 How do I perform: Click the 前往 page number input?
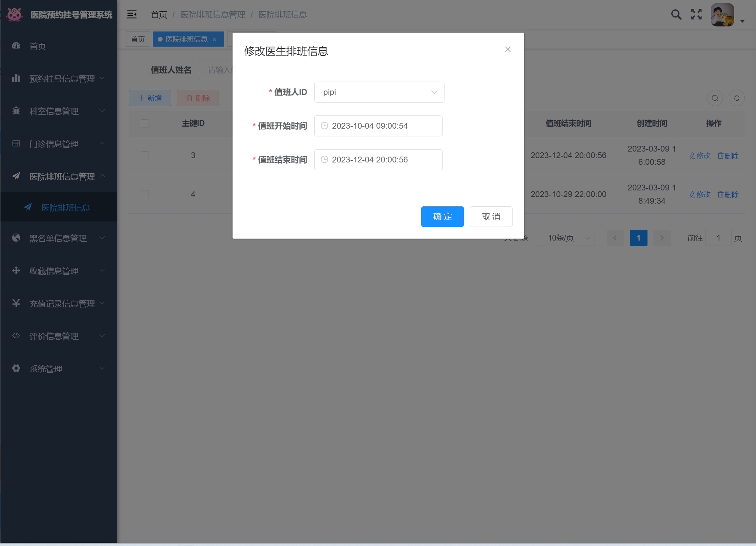(718, 238)
